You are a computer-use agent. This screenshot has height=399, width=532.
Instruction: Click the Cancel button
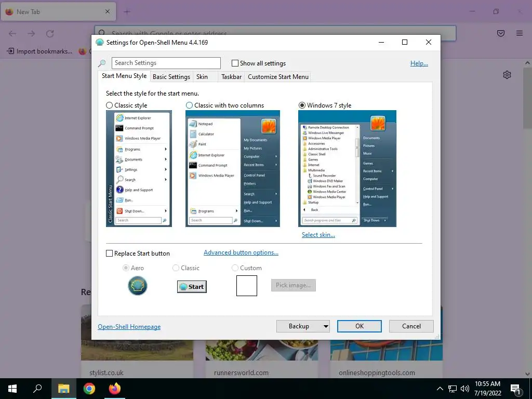411,326
